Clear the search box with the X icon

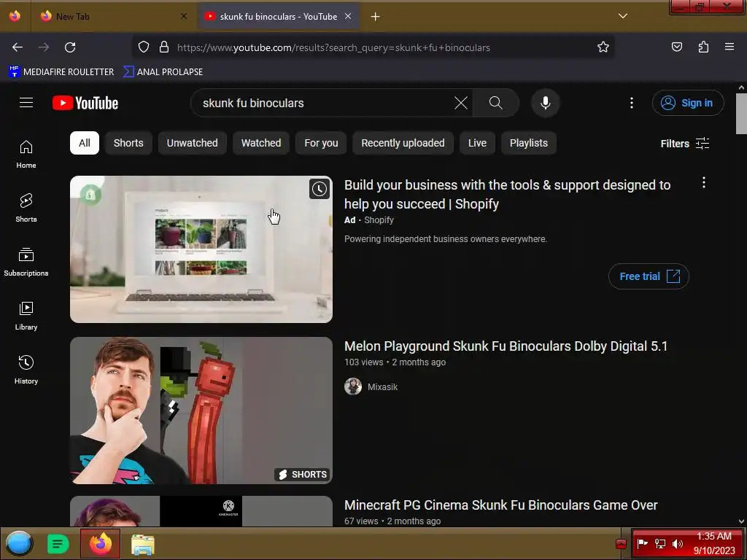[461, 103]
